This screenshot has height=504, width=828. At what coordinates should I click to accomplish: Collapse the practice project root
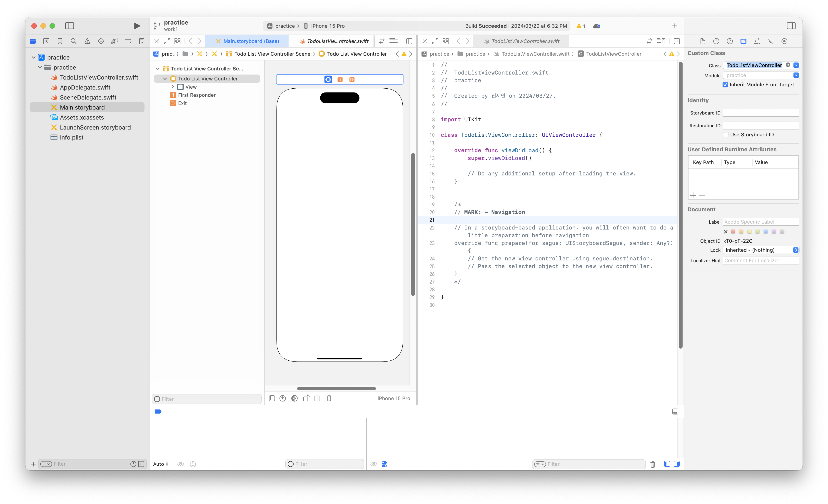[x=34, y=57]
